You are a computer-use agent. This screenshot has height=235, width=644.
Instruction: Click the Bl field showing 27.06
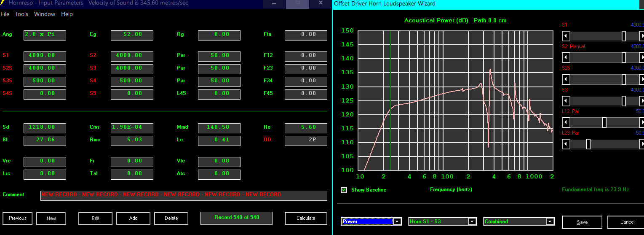click(x=45, y=140)
